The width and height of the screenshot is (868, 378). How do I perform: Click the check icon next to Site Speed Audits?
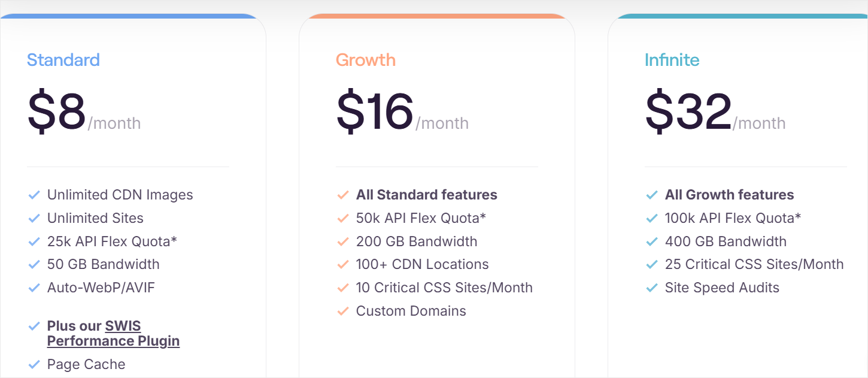(651, 288)
